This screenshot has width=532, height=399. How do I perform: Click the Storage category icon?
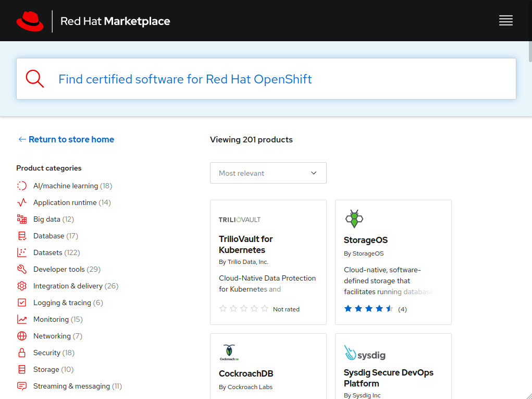22,369
